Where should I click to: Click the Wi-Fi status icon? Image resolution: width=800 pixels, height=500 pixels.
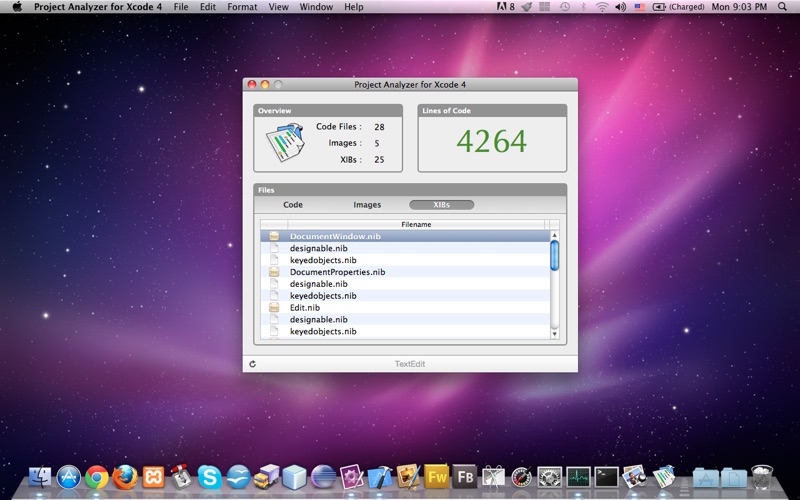pos(602,7)
